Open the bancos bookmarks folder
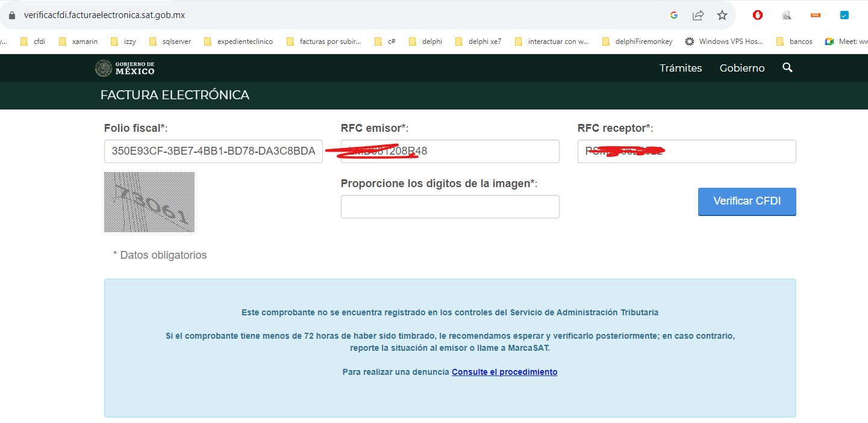The image size is (868, 423). tap(794, 42)
